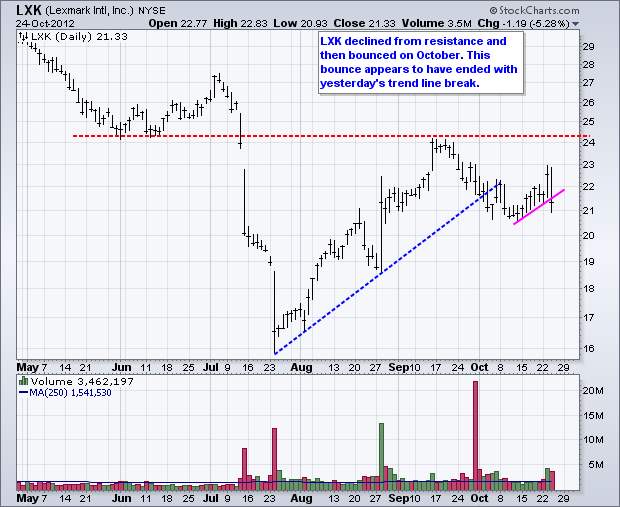
Task: Click the 25 price axis label
Action: tap(588, 122)
